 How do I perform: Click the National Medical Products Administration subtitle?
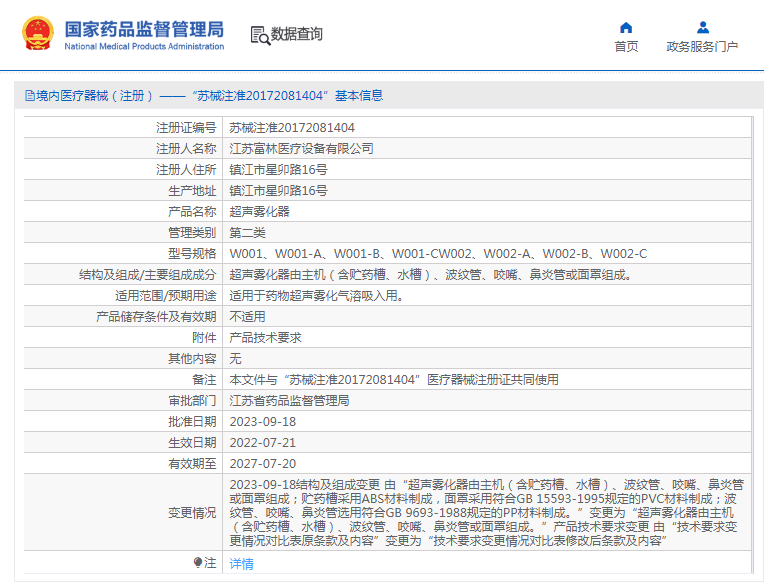click(x=144, y=46)
